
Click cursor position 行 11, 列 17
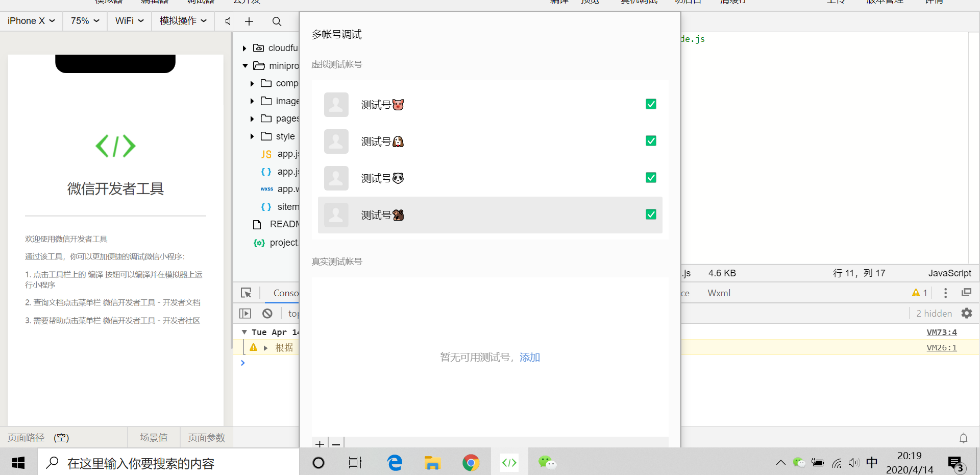click(859, 273)
